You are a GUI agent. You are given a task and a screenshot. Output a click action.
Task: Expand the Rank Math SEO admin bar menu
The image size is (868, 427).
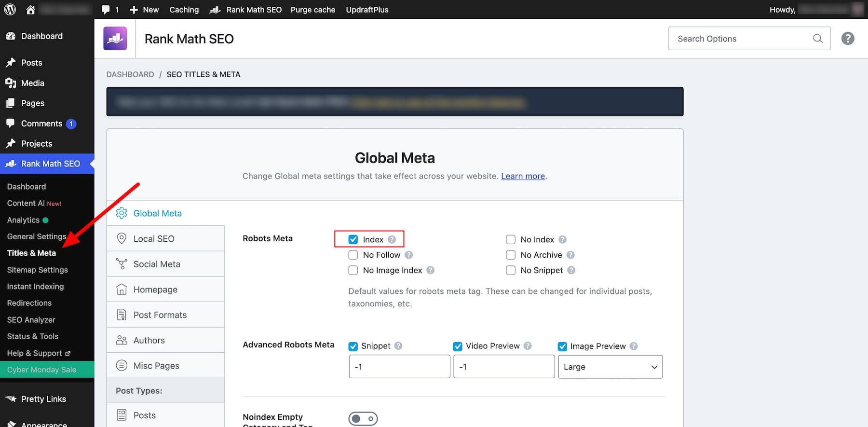[x=246, y=10]
